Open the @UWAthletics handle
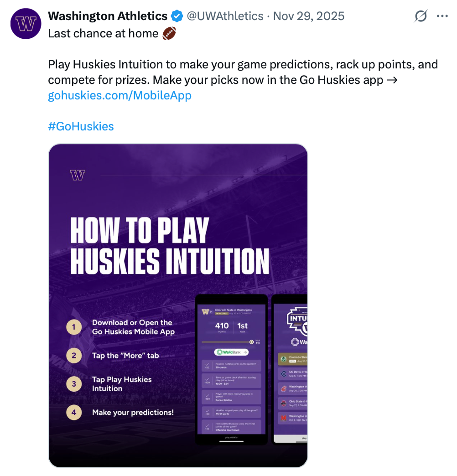Screen dimensions: 457x476 pyautogui.click(x=225, y=16)
